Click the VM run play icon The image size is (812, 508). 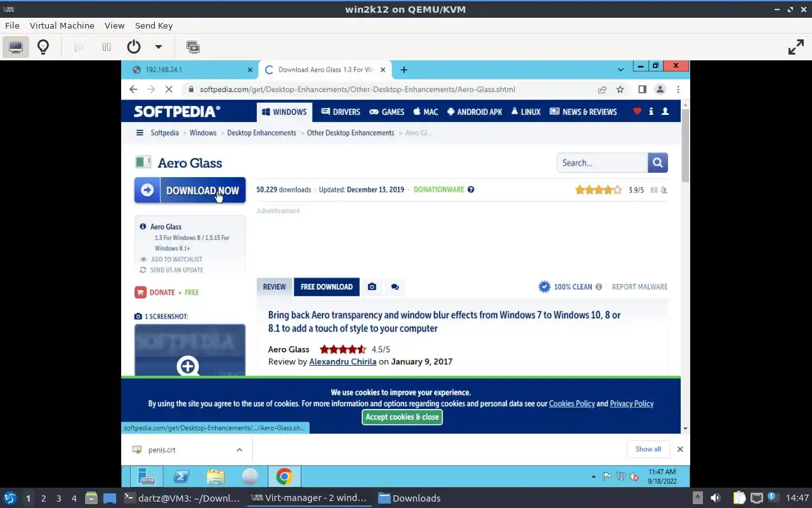pyautogui.click(x=79, y=47)
